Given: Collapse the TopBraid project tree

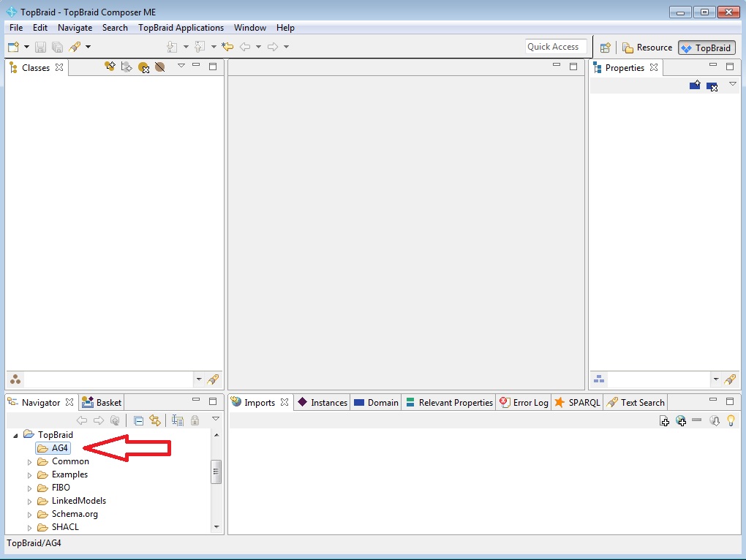Looking at the screenshot, I should tap(16, 436).
